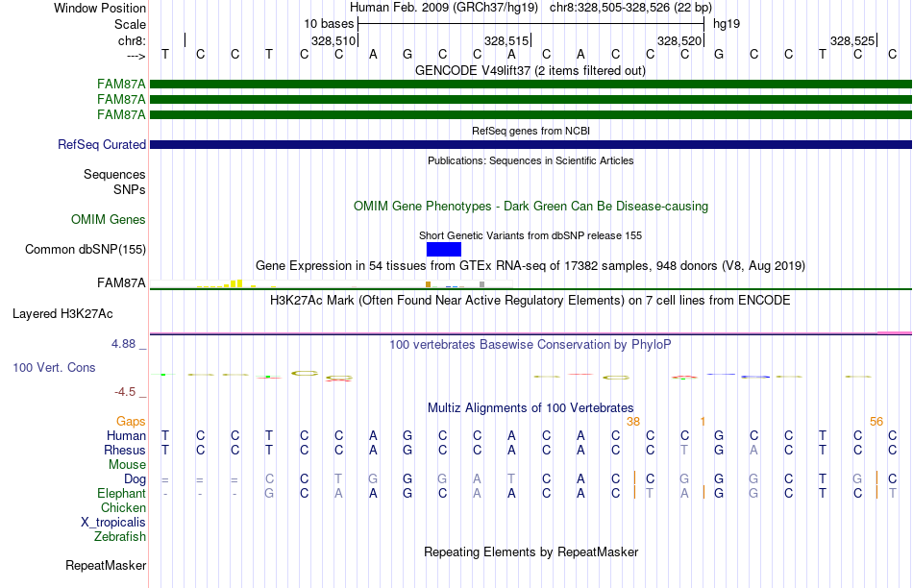Select the Dog alignment row label
913x588 pixels.
click(135, 478)
